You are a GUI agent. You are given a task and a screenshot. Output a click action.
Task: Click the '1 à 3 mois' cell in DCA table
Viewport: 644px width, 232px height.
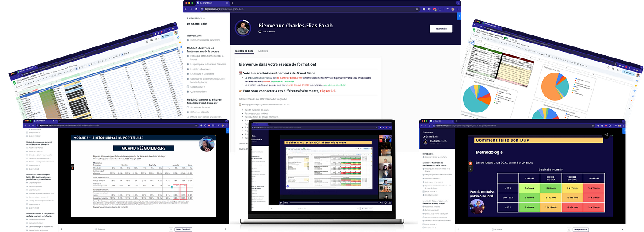(529, 188)
